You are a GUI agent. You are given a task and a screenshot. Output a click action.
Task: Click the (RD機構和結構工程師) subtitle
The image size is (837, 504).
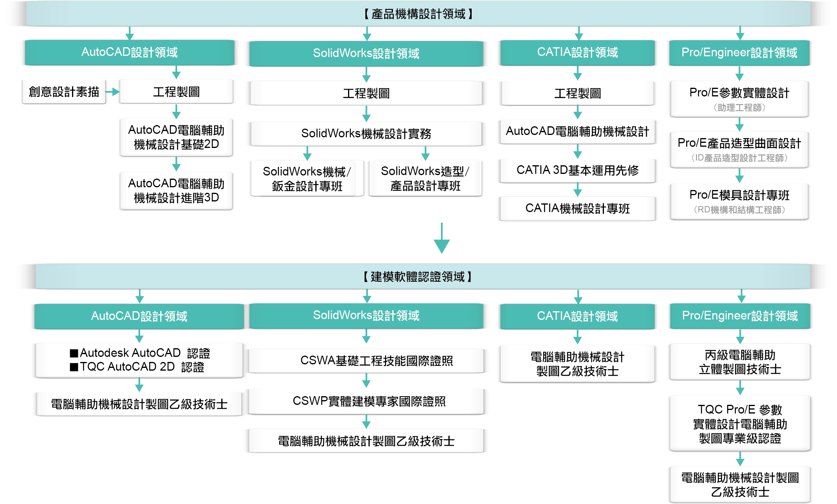click(739, 210)
